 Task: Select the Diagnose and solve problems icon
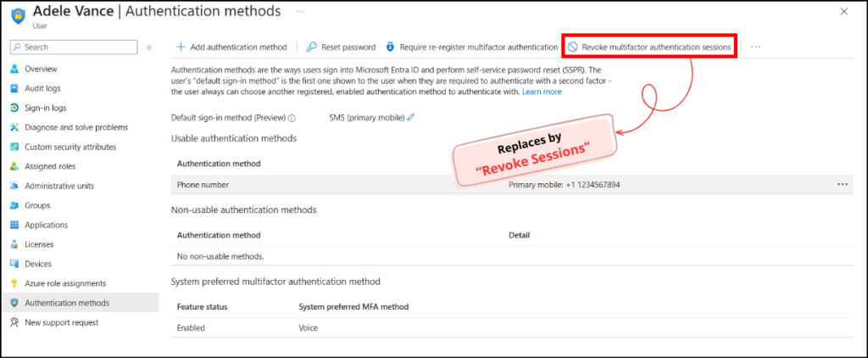[15, 127]
